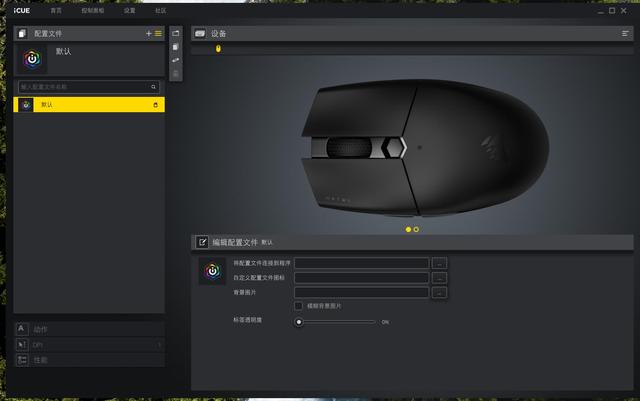640x401 pixels.
Task: Click the label transparency slider handle
Action: pyautogui.click(x=299, y=322)
